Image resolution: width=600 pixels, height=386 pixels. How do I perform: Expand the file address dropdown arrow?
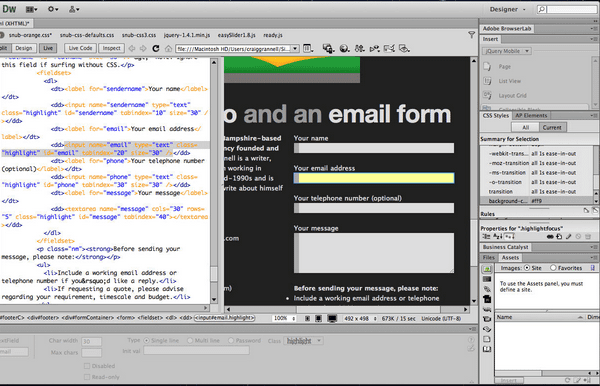click(x=295, y=49)
